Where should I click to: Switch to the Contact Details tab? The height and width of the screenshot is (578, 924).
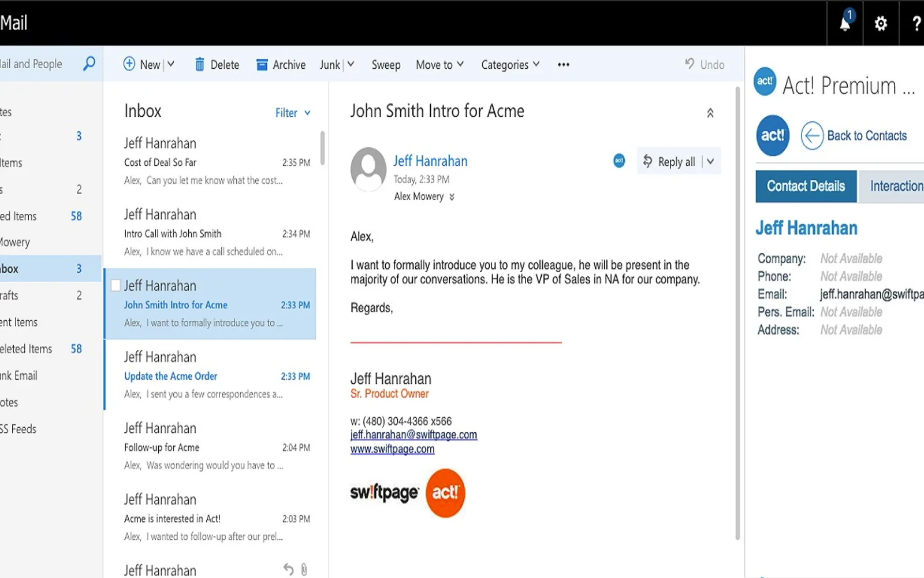pyautogui.click(x=806, y=186)
